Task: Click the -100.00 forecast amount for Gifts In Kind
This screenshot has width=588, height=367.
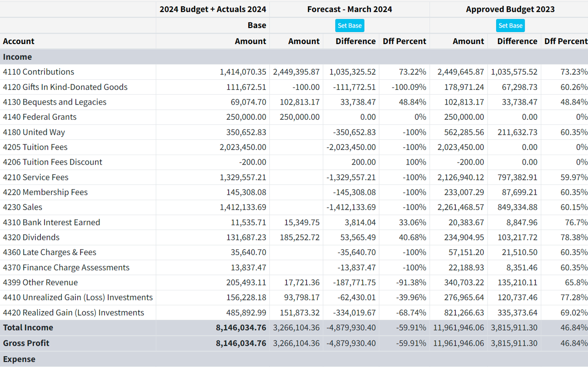Action: click(x=306, y=87)
